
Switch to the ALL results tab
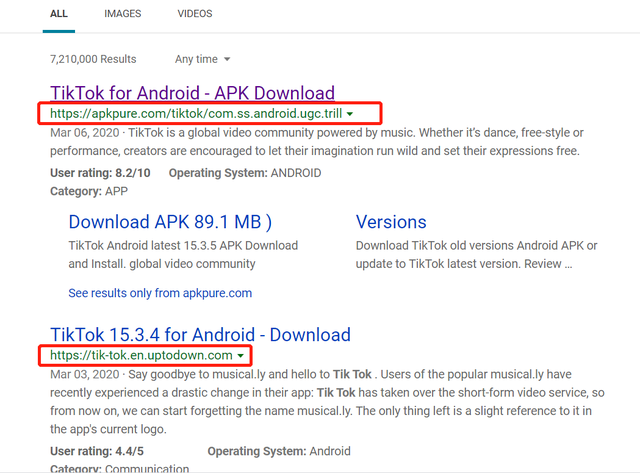59,14
